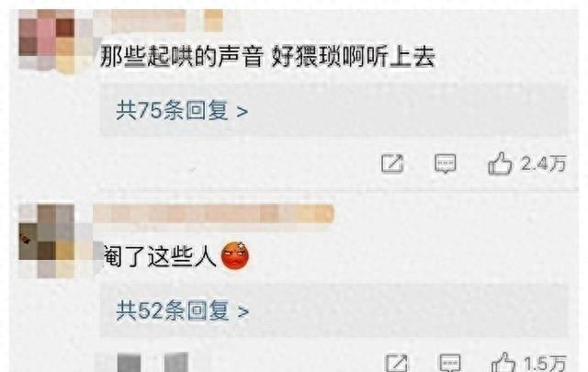Click chevron next to 共52条回复
Screen dimensions: 588x372
coord(243,311)
